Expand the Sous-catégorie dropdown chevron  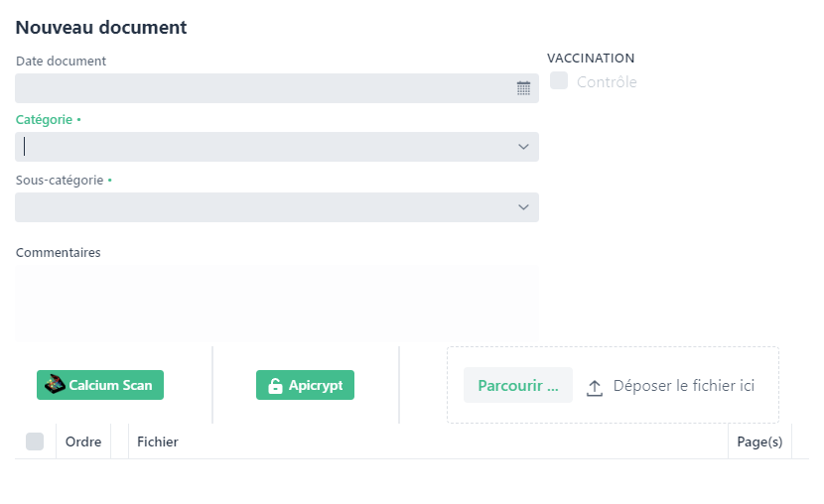tap(523, 207)
